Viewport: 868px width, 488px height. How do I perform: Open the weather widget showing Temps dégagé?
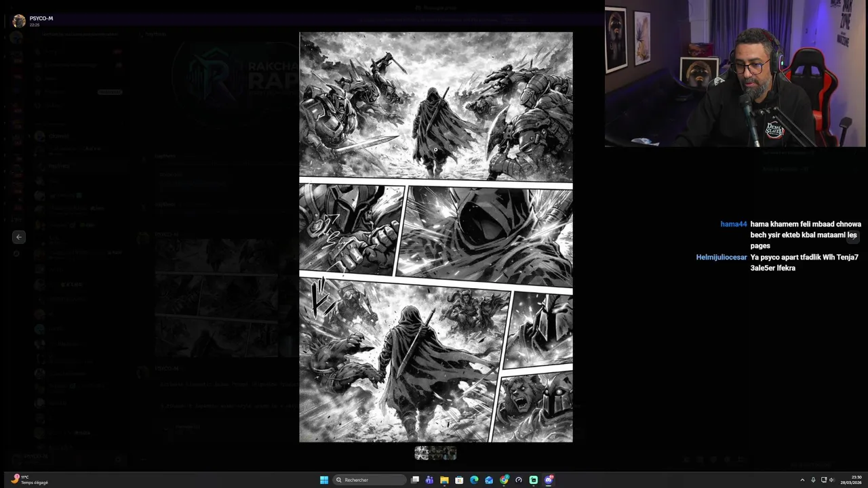[31, 480]
